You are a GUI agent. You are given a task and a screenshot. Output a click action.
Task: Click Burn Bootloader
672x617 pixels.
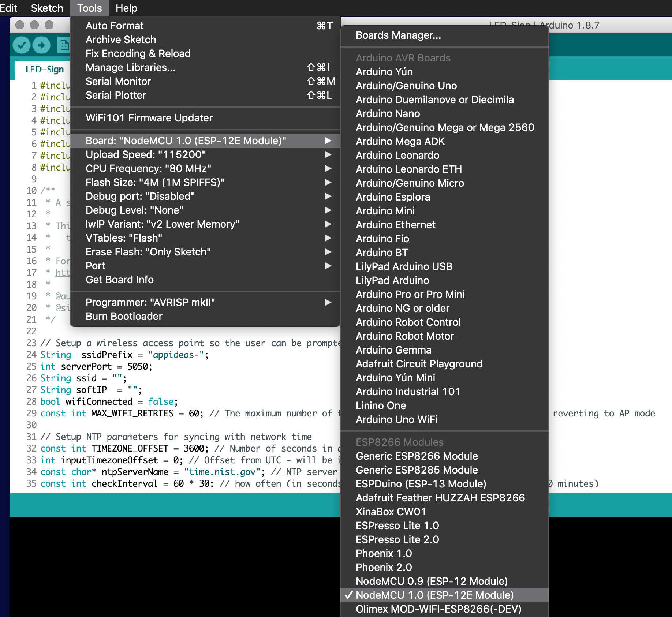coord(124,316)
